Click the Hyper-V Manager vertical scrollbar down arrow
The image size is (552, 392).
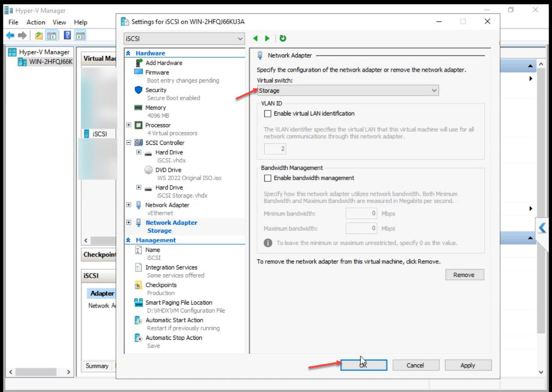(x=541, y=372)
